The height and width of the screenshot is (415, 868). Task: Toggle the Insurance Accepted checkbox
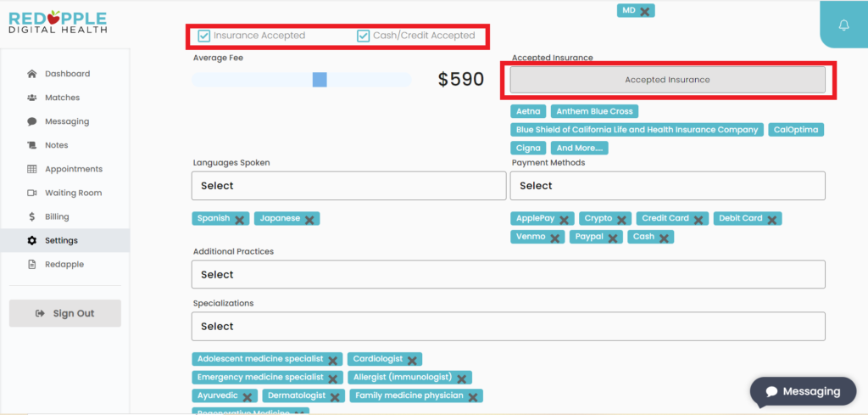point(204,36)
